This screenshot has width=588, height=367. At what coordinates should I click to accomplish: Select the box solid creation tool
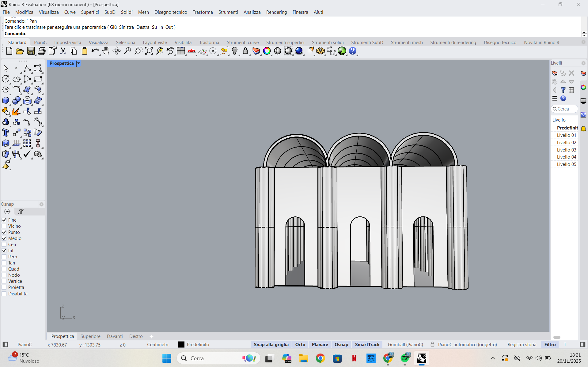6,100
